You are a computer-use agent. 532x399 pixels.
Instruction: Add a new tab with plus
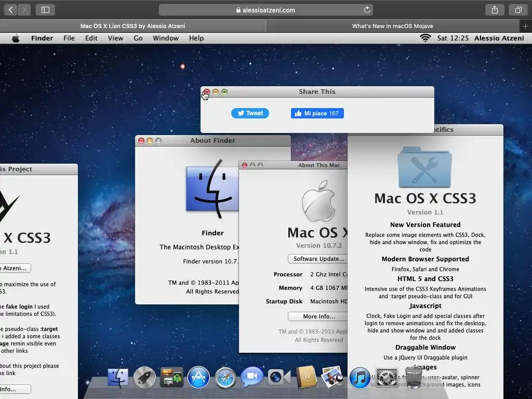(525, 26)
